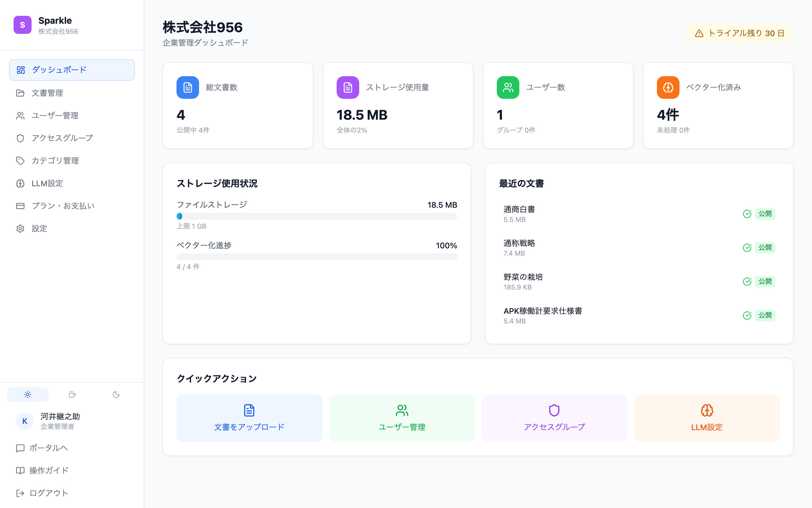Open 操作ガイド link
The image size is (812, 508).
pos(72,471)
